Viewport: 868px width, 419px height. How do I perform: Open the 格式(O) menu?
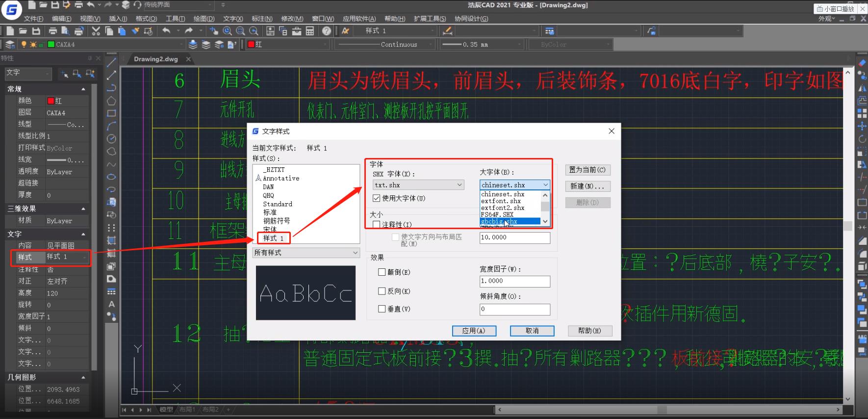click(x=146, y=19)
